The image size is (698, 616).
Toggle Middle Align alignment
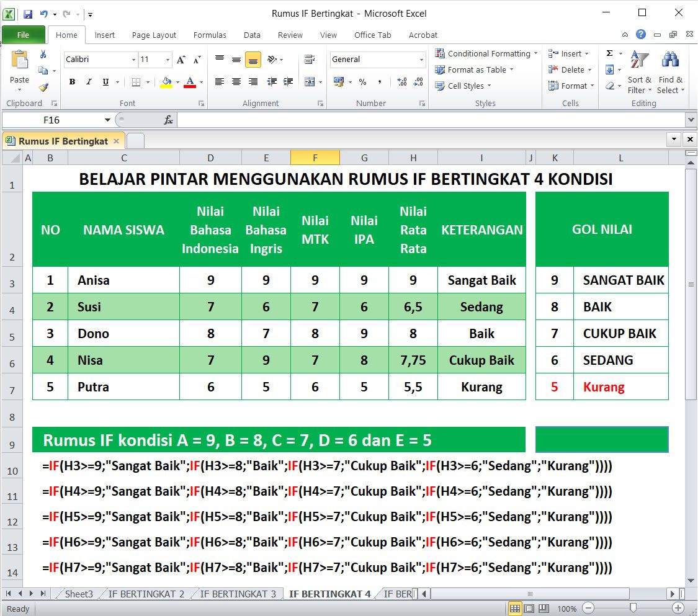coord(236,59)
